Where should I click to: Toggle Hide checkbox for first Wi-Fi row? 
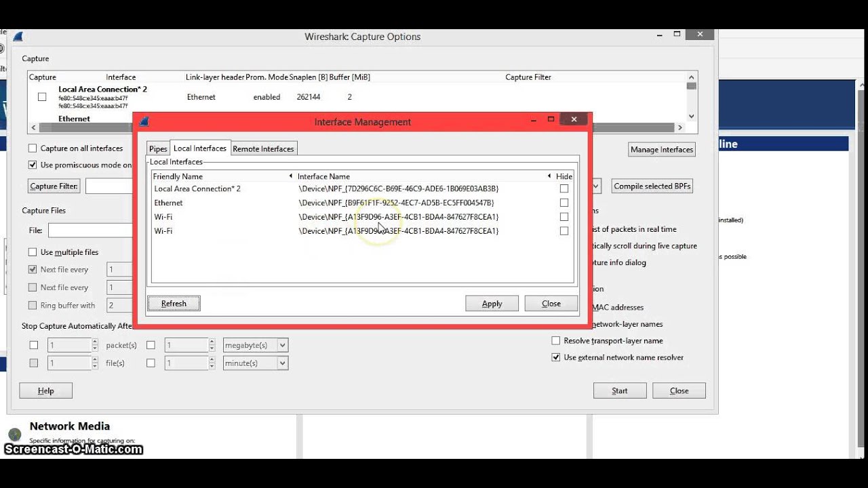pyautogui.click(x=564, y=217)
